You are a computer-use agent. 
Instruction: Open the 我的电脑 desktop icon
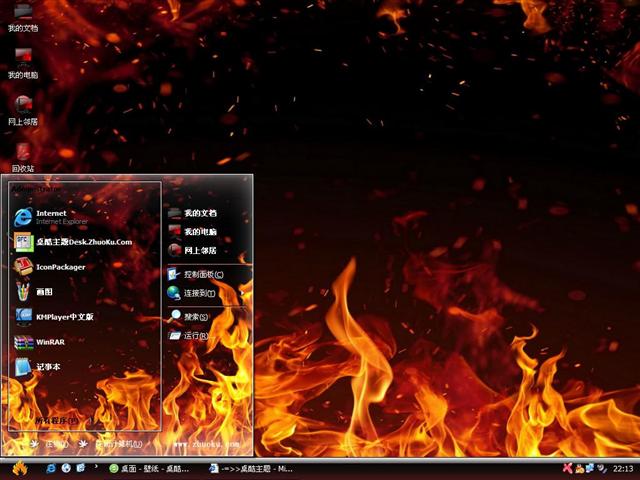(x=23, y=64)
